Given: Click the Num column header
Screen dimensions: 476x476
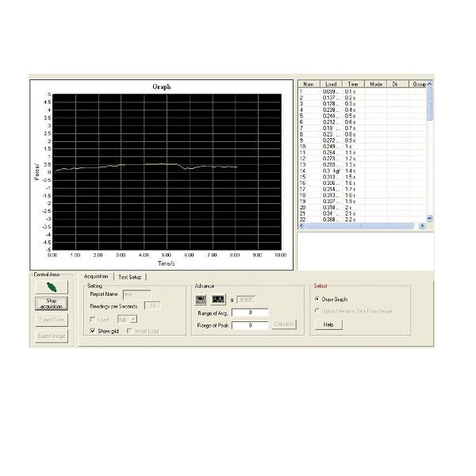Looking at the screenshot, I should (x=309, y=84).
